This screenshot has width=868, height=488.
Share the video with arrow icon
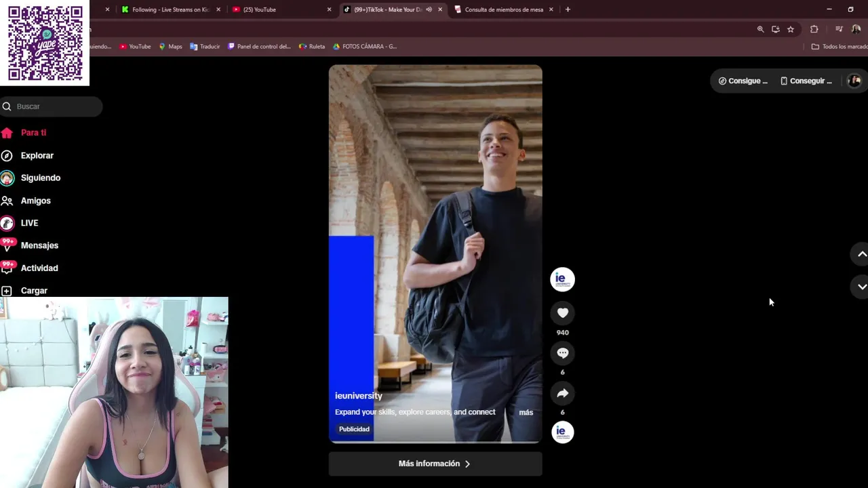(562, 393)
